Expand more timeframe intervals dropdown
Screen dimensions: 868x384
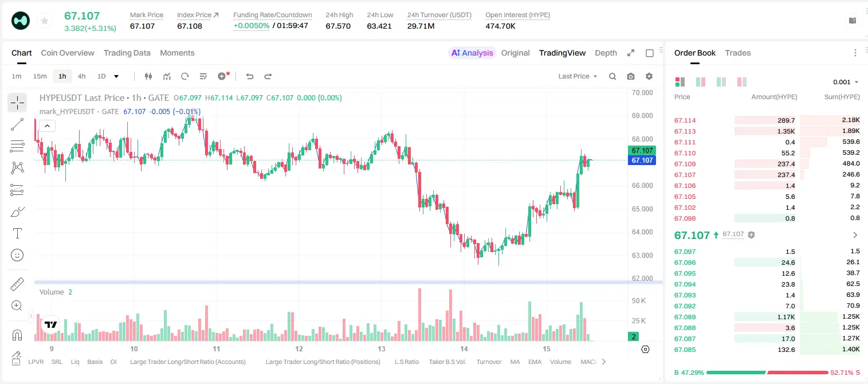pyautogui.click(x=116, y=76)
